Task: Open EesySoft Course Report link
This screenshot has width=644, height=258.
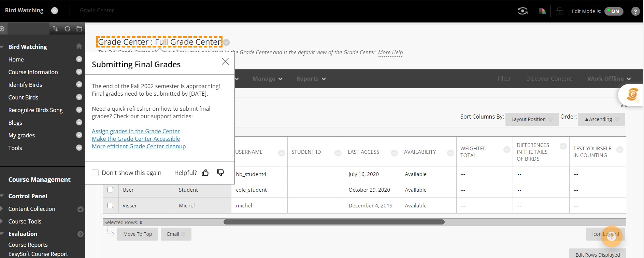Action: [38, 254]
